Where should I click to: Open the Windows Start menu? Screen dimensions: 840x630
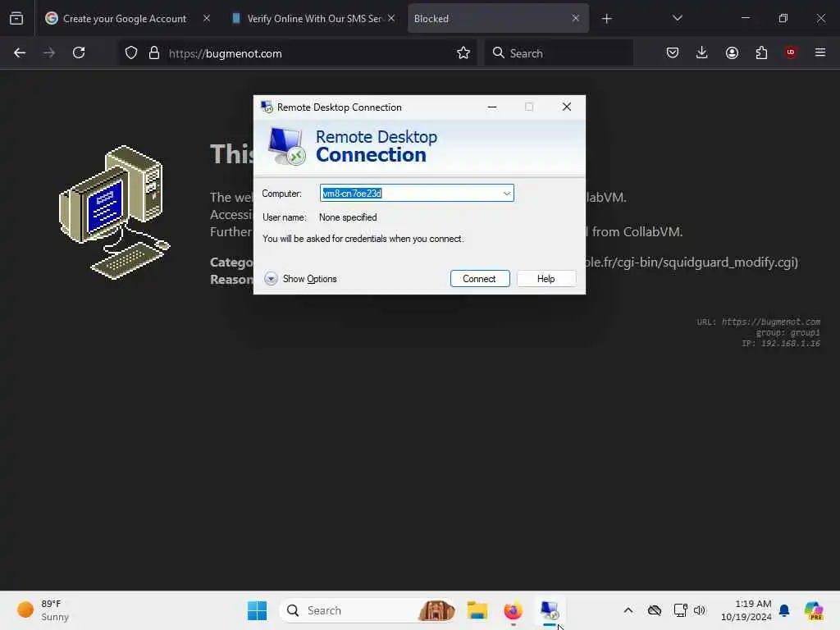[x=257, y=610]
